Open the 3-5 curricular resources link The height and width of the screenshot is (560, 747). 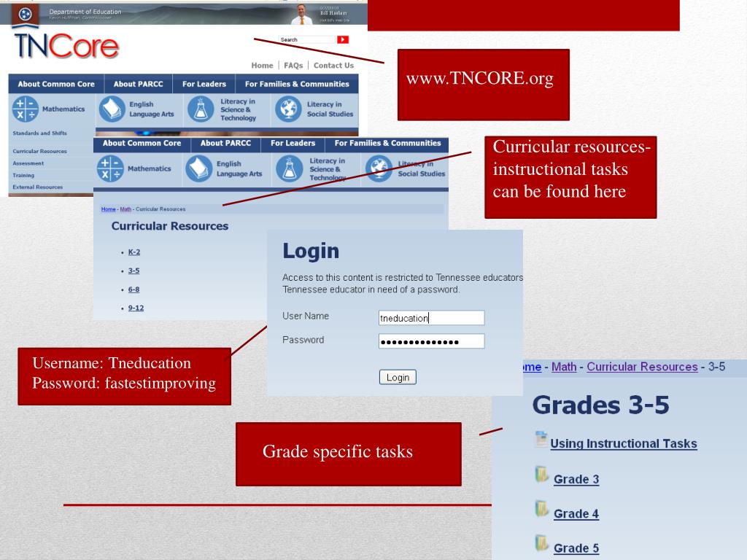click(x=133, y=271)
